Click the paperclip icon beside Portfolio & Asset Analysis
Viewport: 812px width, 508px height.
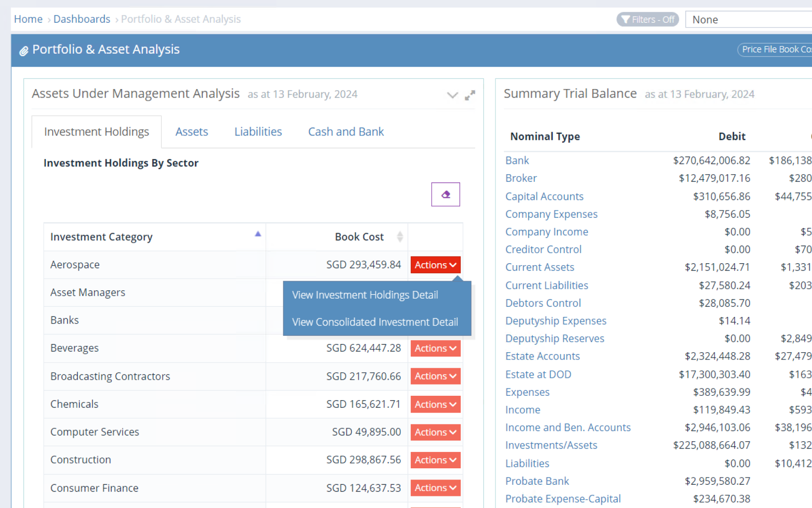point(24,51)
